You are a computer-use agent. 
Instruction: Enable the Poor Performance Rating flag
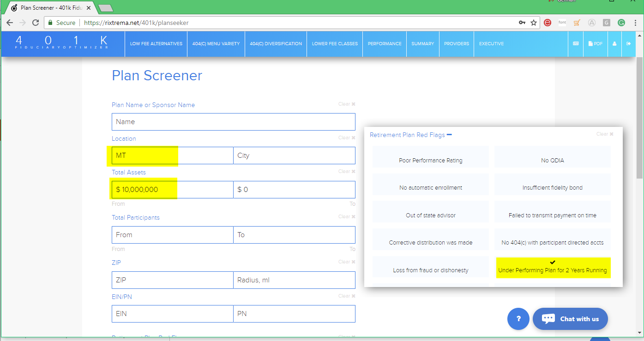[430, 157]
